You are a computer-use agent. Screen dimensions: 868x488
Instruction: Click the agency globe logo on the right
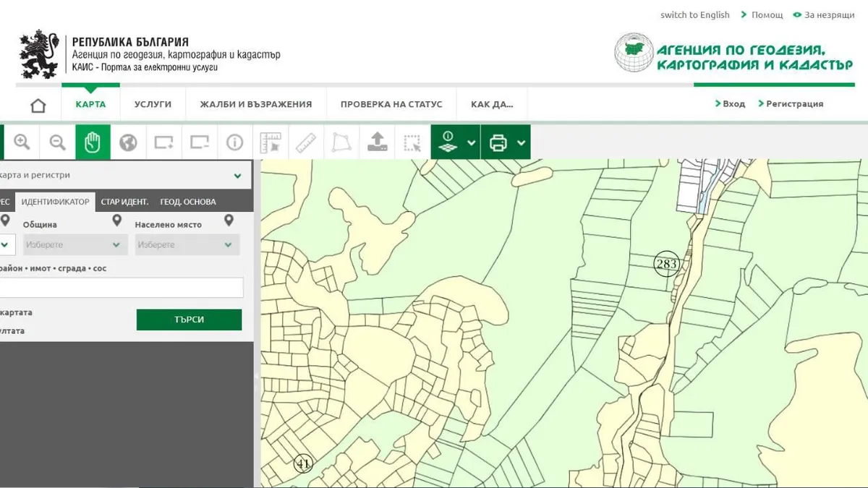click(x=634, y=52)
